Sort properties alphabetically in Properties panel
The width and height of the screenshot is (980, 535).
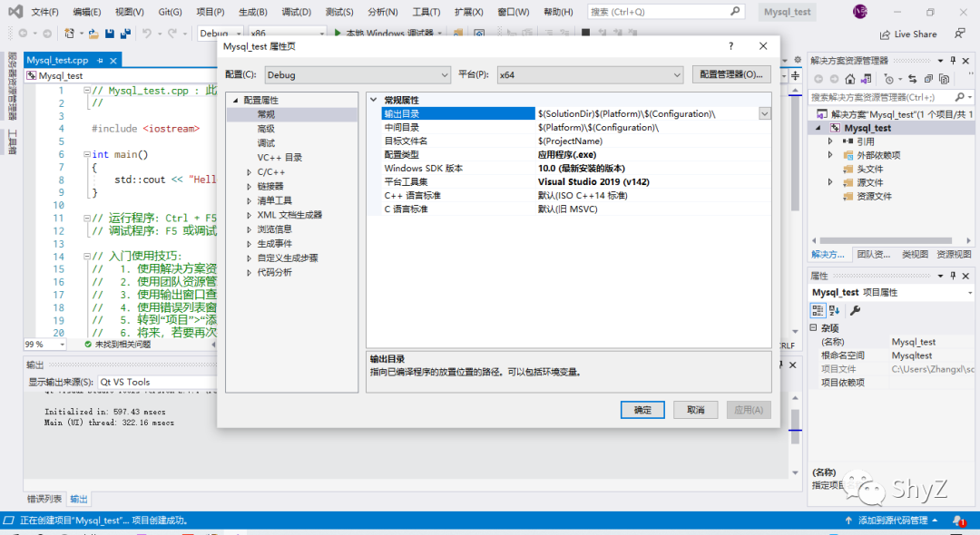click(x=835, y=310)
